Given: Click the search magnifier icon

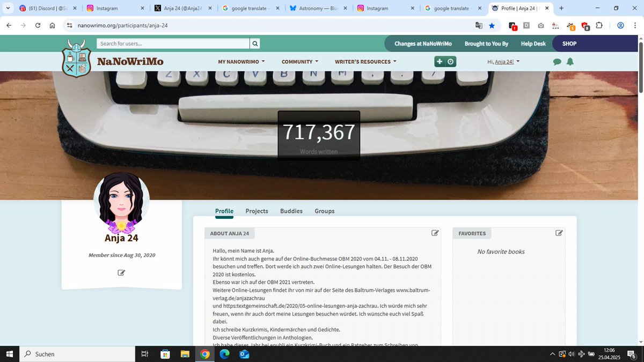Looking at the screenshot, I should point(254,43).
